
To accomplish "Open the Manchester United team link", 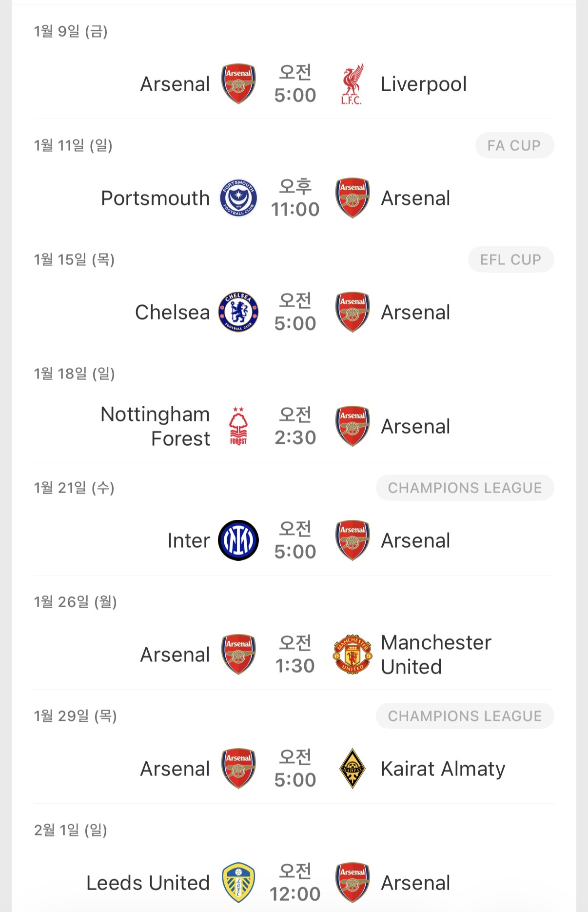I will pyautogui.click(x=436, y=654).
